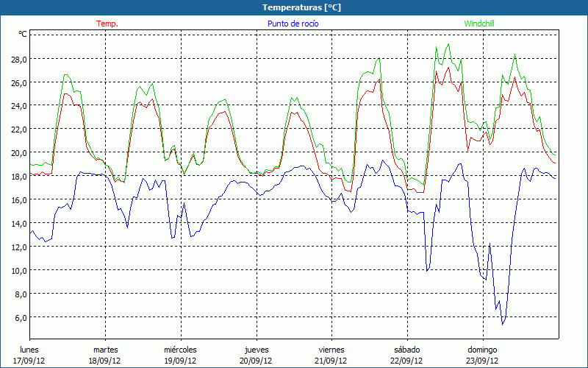Click the 23/09/12 date under domingo
Viewport: 588px width, 368px height.
pyautogui.click(x=482, y=361)
